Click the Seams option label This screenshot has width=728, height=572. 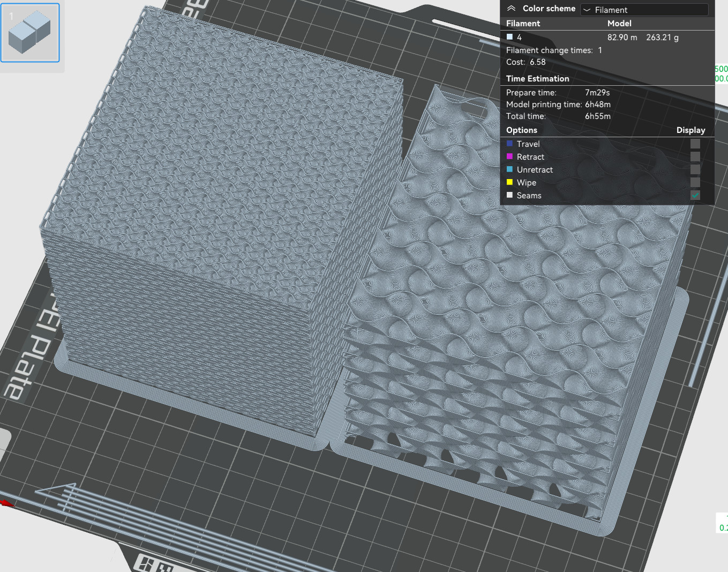(x=529, y=196)
